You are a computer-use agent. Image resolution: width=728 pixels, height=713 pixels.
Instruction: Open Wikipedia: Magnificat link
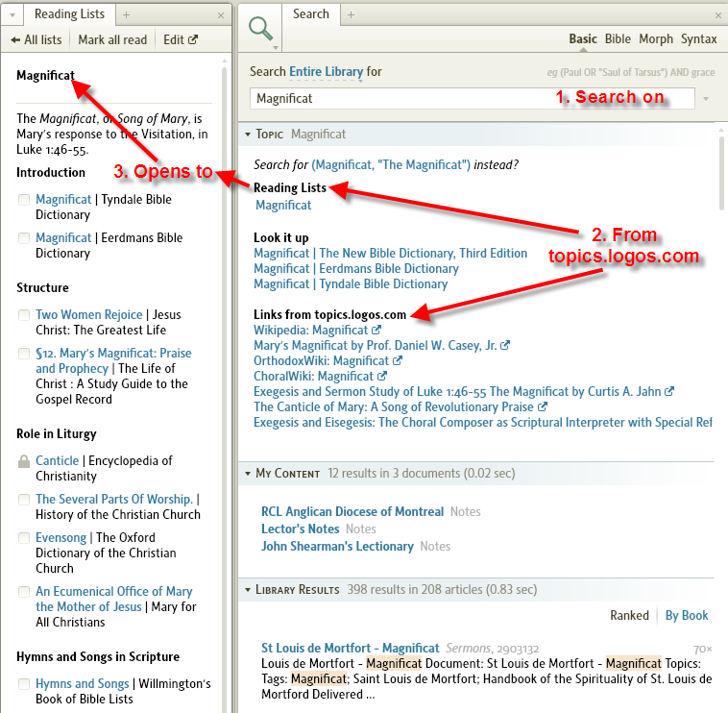(311, 330)
